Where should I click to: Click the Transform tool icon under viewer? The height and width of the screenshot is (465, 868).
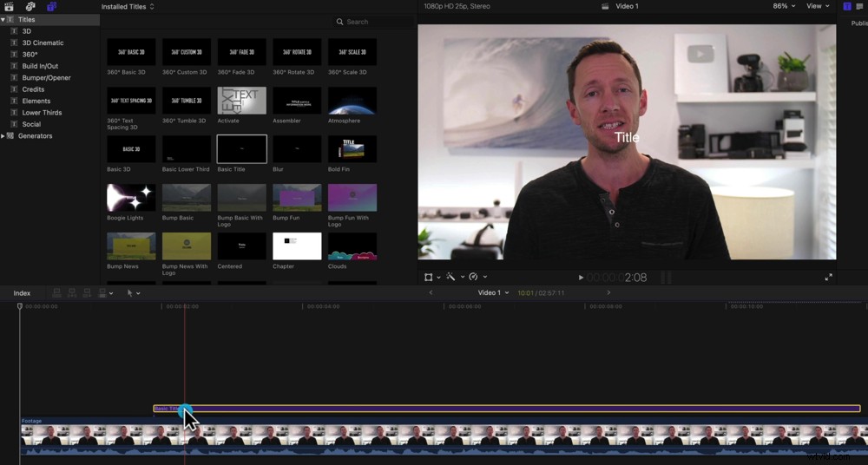click(429, 277)
